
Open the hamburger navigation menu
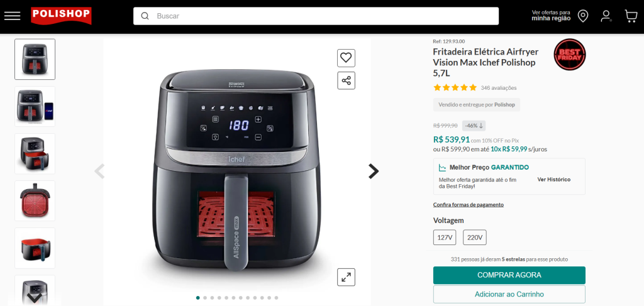pyautogui.click(x=13, y=16)
